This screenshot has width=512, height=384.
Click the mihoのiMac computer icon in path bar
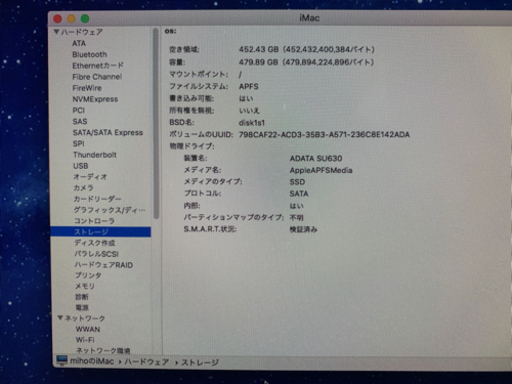[x=62, y=361]
